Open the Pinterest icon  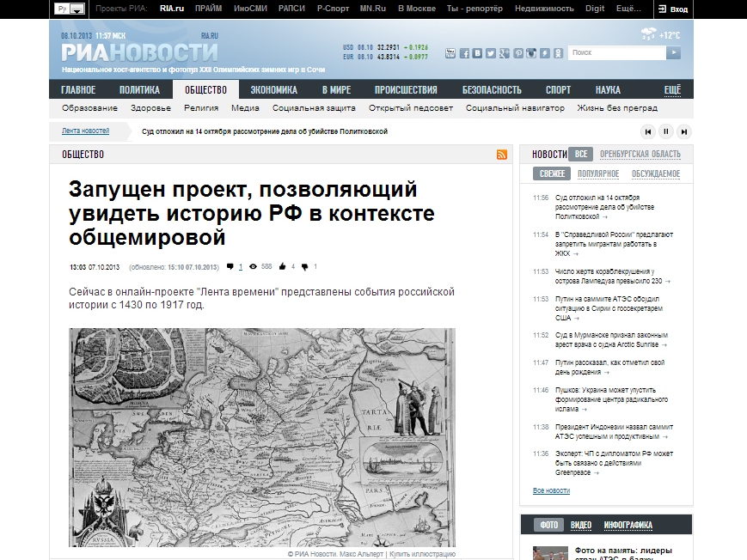click(517, 53)
